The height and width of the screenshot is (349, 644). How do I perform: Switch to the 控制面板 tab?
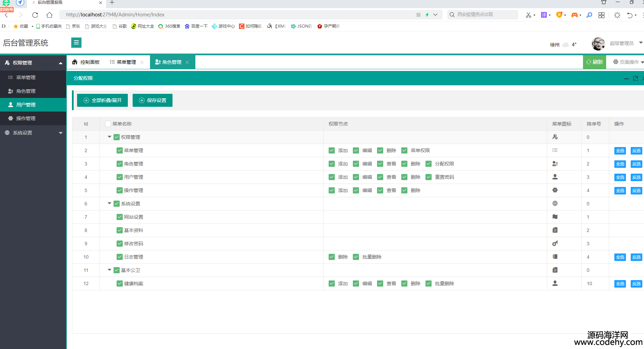[x=86, y=62]
